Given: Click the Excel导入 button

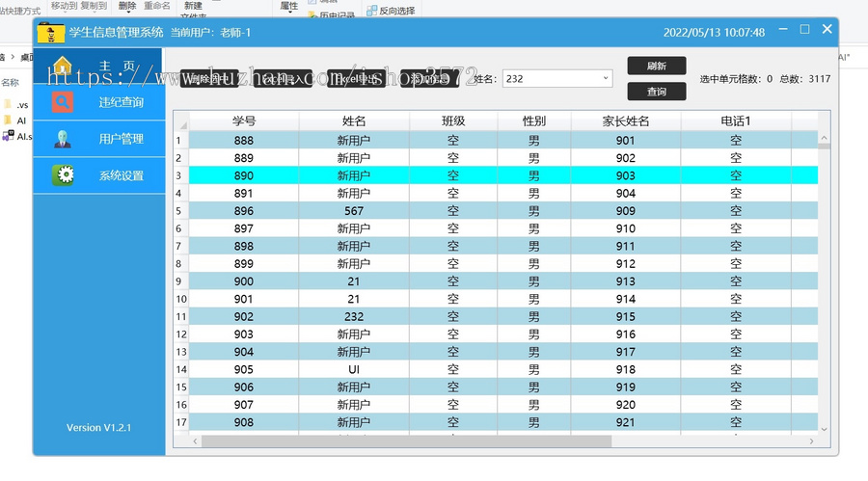Looking at the screenshot, I should [x=283, y=79].
